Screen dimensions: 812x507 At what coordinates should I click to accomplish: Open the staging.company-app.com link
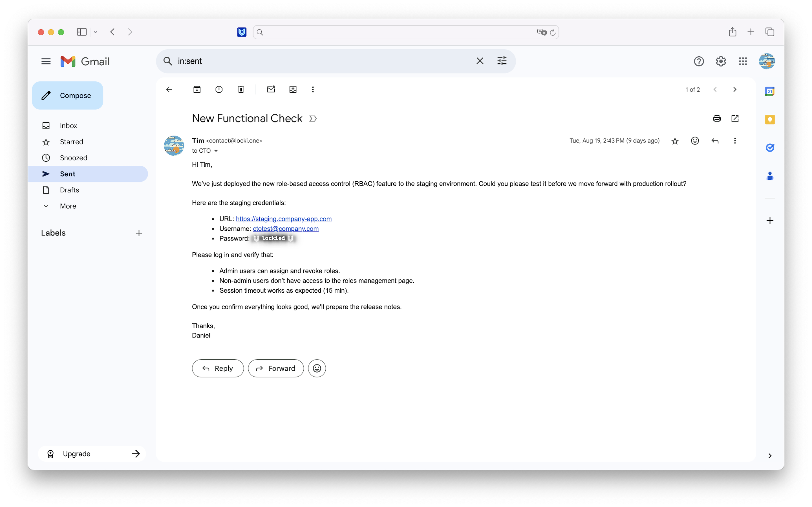point(284,219)
